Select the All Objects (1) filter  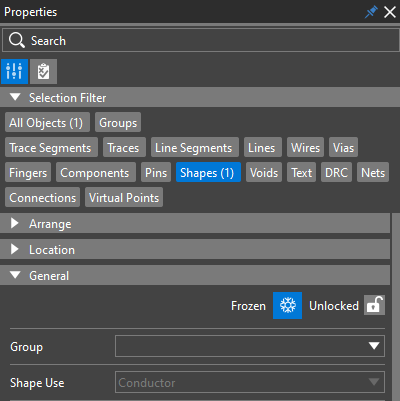click(x=47, y=122)
